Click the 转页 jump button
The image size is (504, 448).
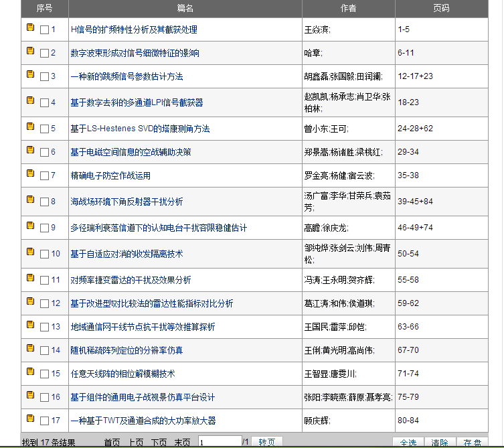(x=267, y=442)
